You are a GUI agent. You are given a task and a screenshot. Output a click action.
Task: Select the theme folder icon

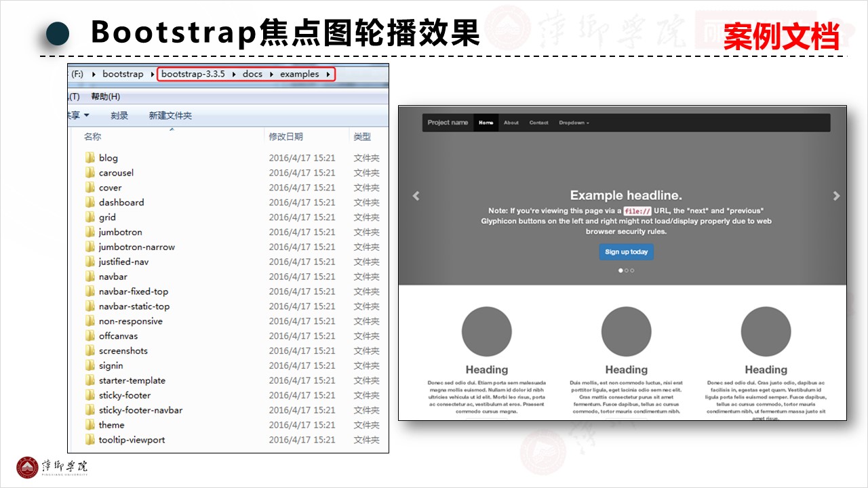(x=90, y=426)
